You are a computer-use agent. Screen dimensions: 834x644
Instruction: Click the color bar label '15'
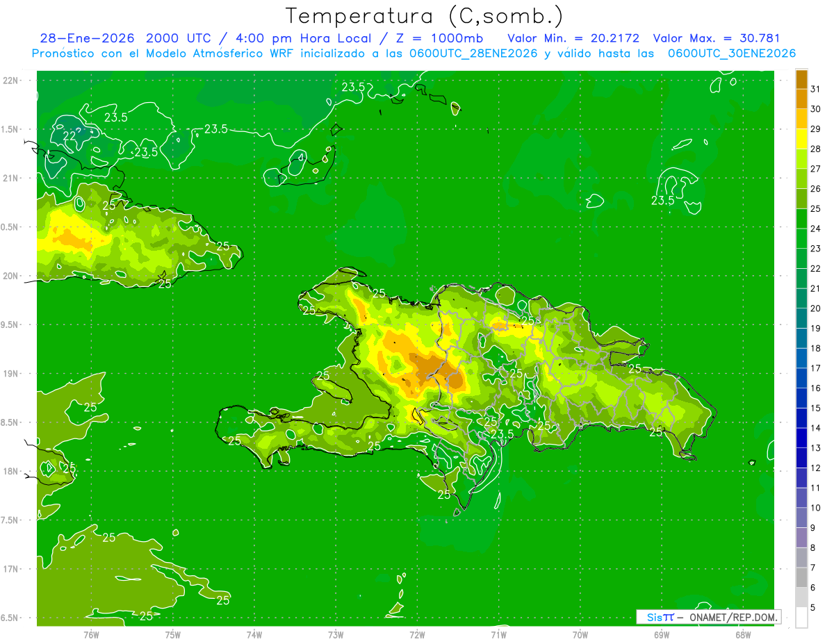click(x=816, y=408)
